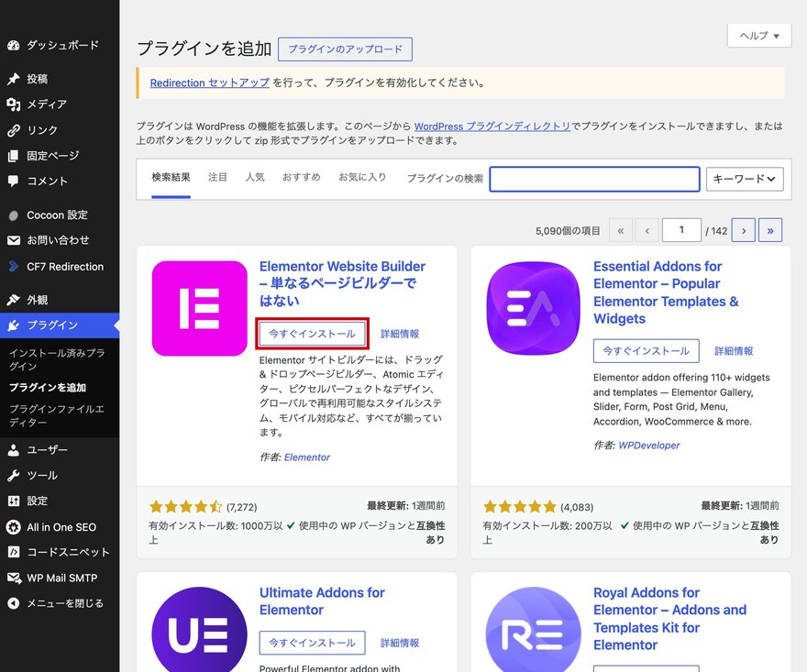Switch to the 注目 tab
The image size is (807, 672).
coord(217,178)
